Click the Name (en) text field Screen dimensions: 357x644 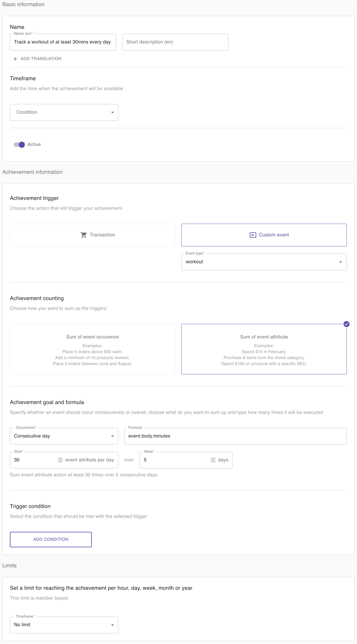(63, 42)
